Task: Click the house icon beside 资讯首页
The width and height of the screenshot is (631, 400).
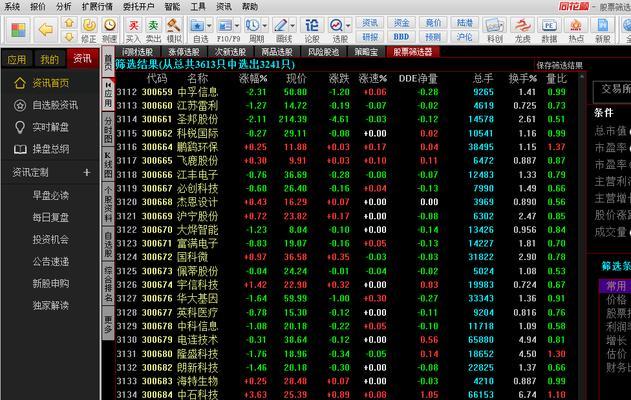Action: 20,83
